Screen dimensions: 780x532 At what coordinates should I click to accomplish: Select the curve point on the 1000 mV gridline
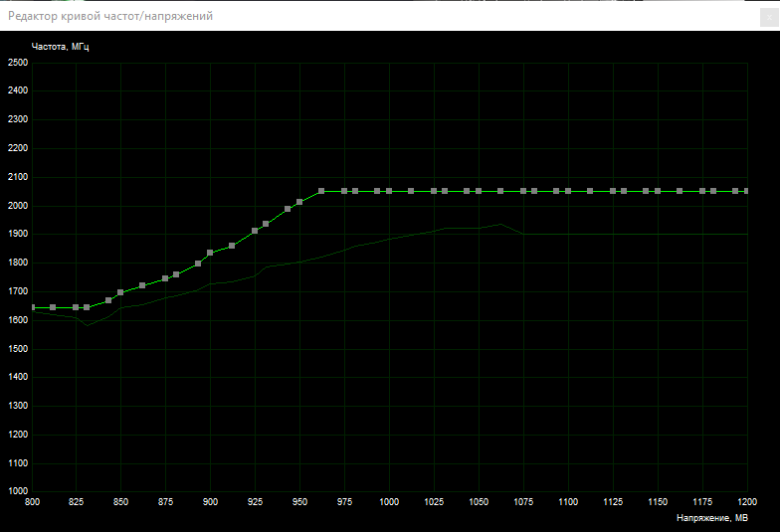point(389,191)
